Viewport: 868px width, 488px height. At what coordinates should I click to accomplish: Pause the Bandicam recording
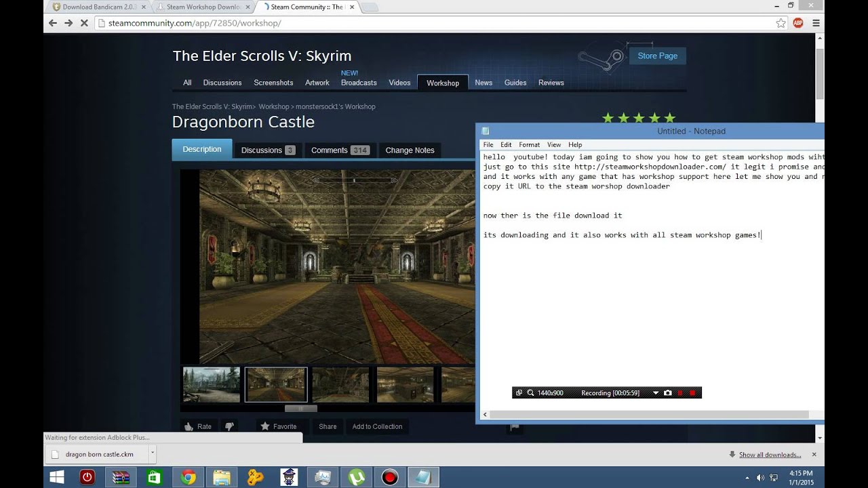[680, 393]
